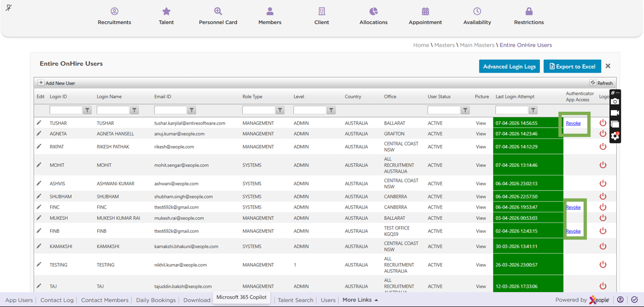Viewport: 644px width, 307px height.
Task: Click edit pencil for TUSHAR row
Action: (39, 123)
